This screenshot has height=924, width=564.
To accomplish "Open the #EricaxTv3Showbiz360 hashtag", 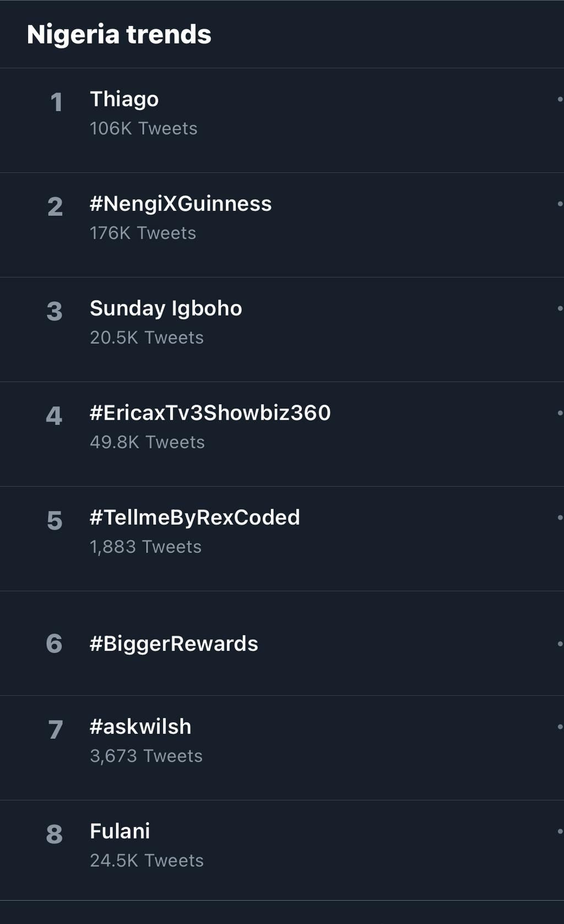I will tap(210, 413).
